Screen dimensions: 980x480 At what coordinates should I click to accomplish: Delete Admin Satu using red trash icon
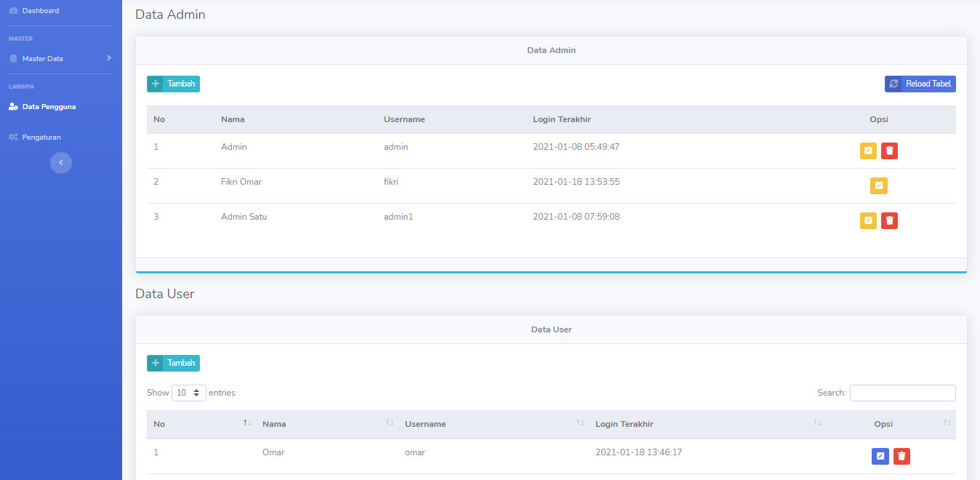click(889, 220)
